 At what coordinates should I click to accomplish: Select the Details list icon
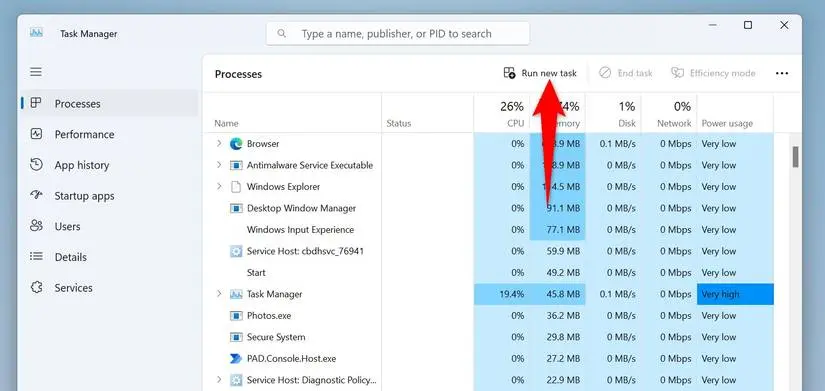tap(36, 257)
